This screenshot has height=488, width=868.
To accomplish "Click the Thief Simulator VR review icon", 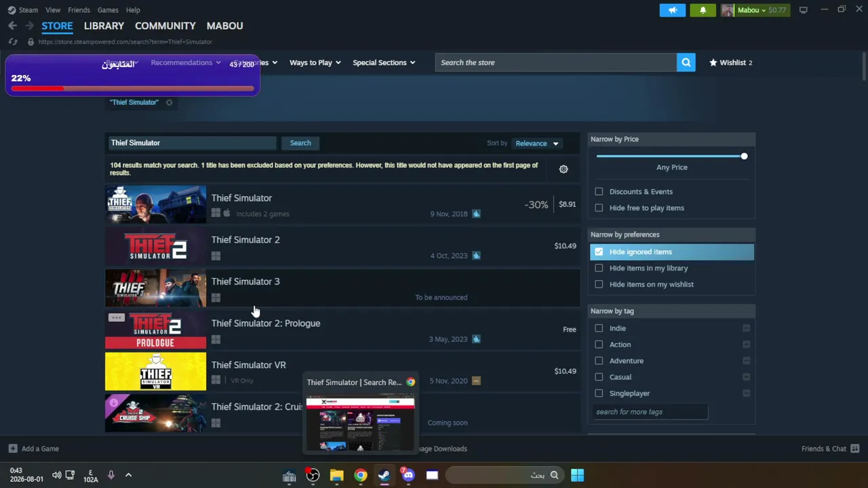I will (476, 381).
